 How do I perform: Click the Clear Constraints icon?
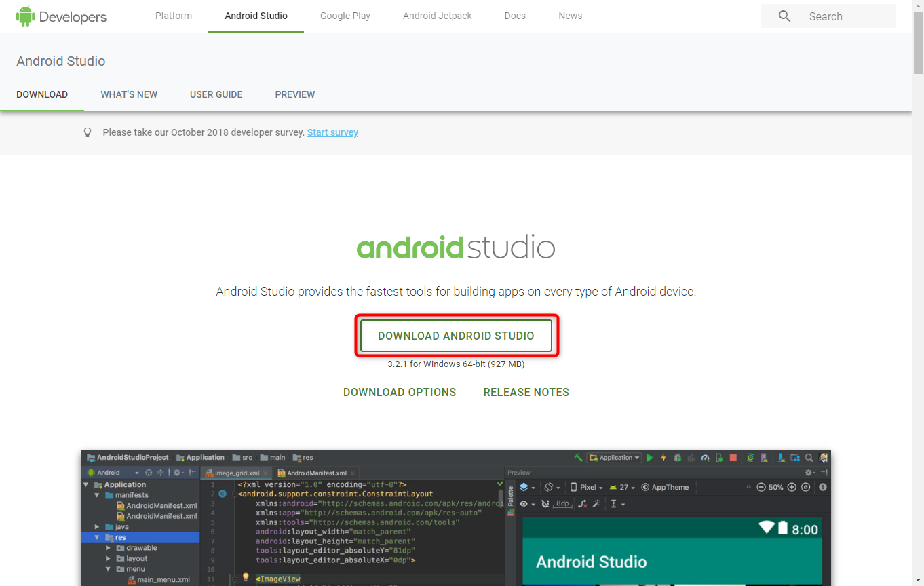[x=582, y=504]
